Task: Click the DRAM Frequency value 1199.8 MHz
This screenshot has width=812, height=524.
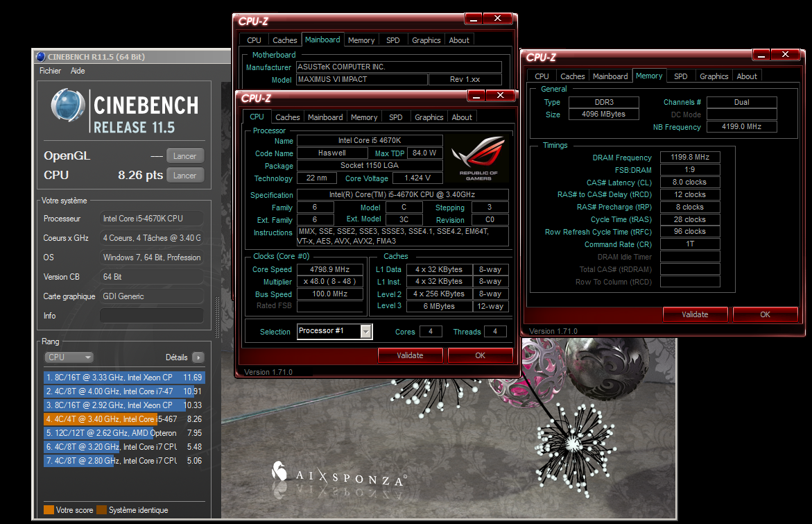Action: click(x=690, y=157)
